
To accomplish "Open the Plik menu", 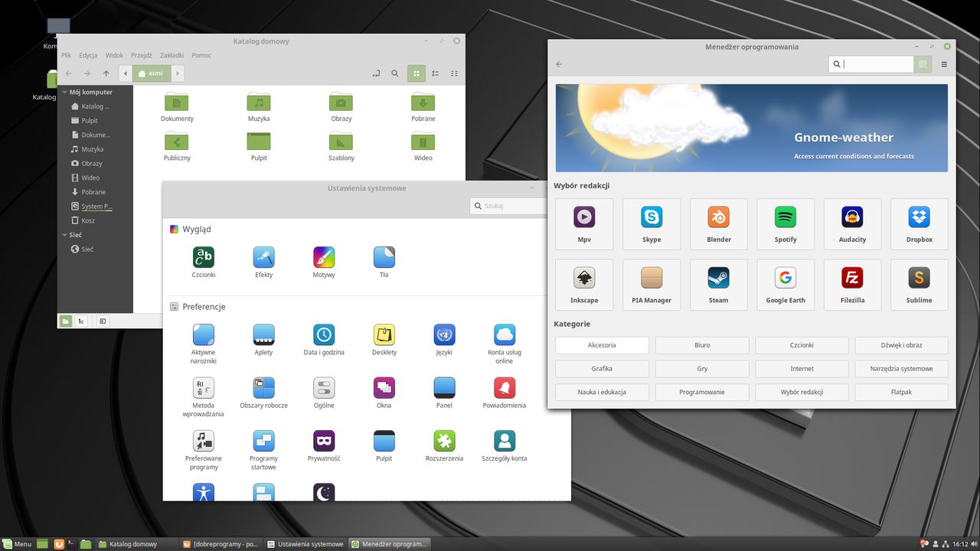I will click(67, 55).
